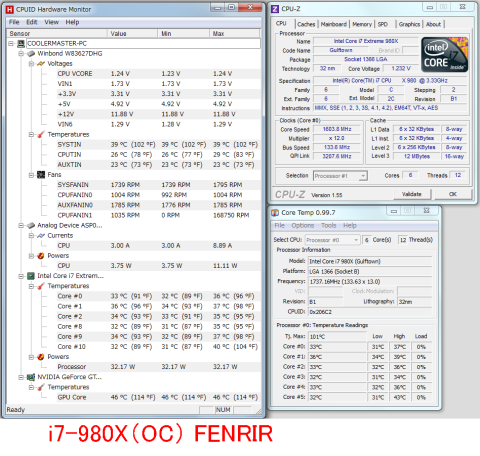Select the SYSTIN temperature row
This screenshot has height=456, width=480.
[158, 144]
